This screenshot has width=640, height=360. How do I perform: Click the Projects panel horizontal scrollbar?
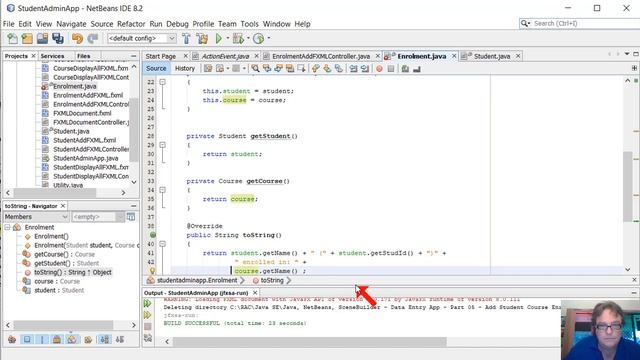pyautogui.click(x=55, y=192)
